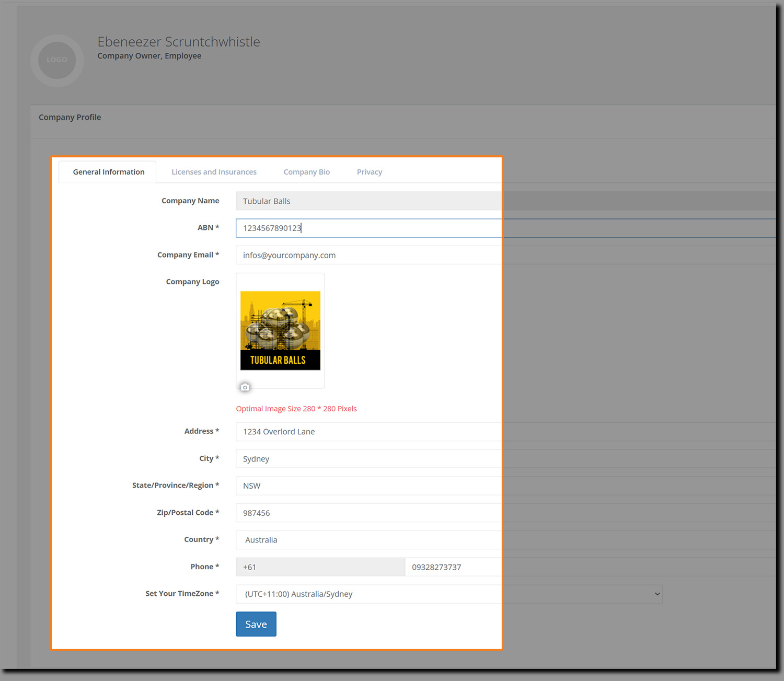Viewport: 784px width, 681px height.
Task: Open the Country dropdown showing Australia
Action: point(506,540)
